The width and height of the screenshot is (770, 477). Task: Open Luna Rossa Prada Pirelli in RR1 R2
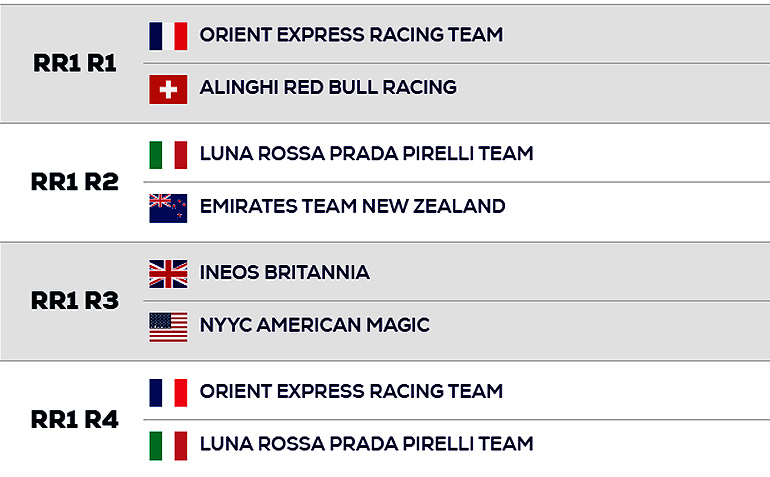click(366, 154)
